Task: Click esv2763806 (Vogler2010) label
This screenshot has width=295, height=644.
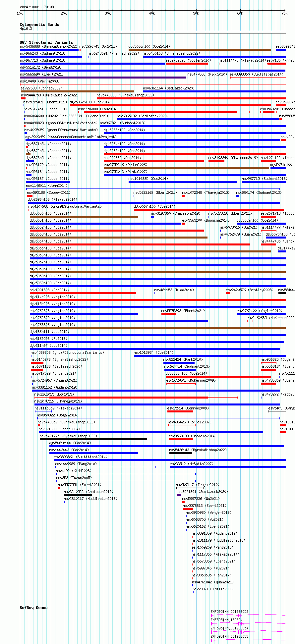Action: [x=52, y=325]
